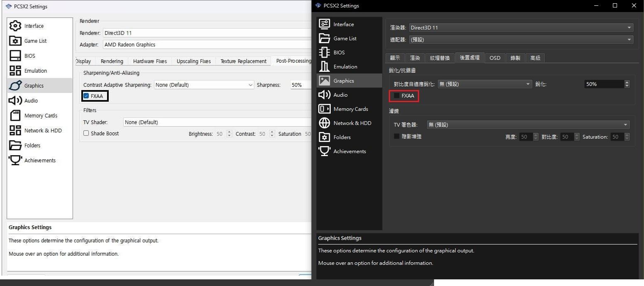
Task: Click the Sharpness field in the light window
Action: 300,85
